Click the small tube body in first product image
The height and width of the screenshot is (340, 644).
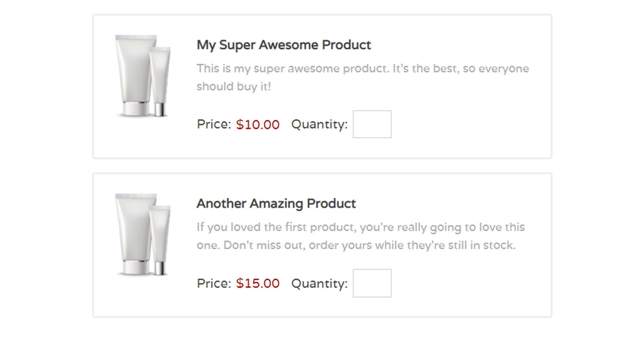(x=160, y=75)
